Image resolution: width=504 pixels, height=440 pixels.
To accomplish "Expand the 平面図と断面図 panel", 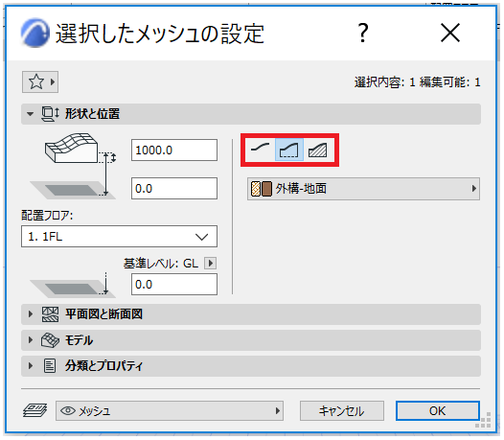I will click(251, 314).
